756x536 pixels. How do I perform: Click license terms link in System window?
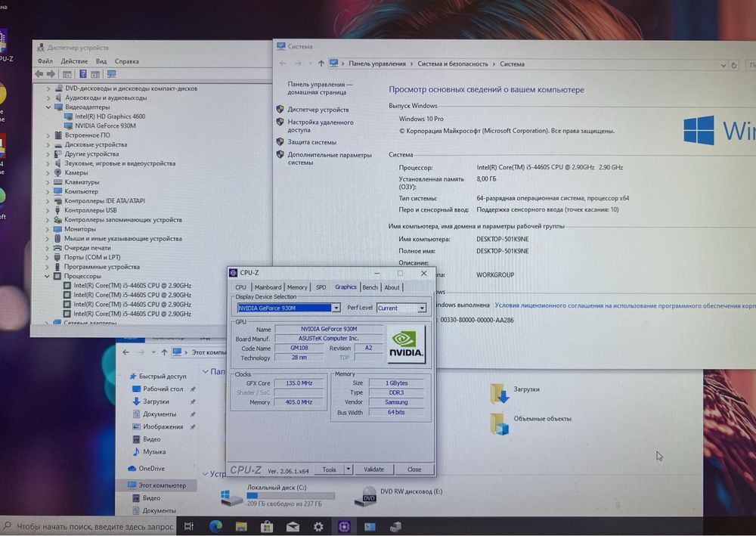pyautogui.click(x=625, y=305)
